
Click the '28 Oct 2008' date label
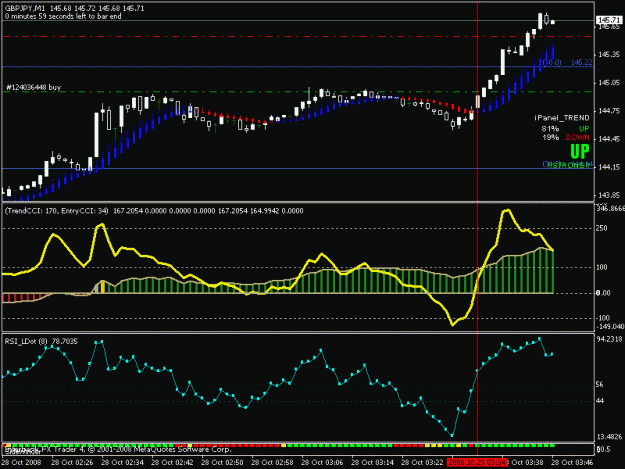(x=22, y=463)
